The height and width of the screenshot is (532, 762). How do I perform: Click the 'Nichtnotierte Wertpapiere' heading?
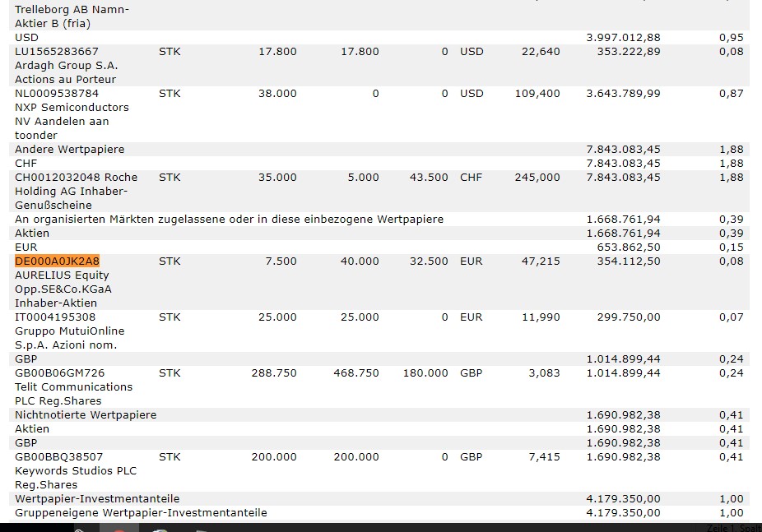pos(86,415)
